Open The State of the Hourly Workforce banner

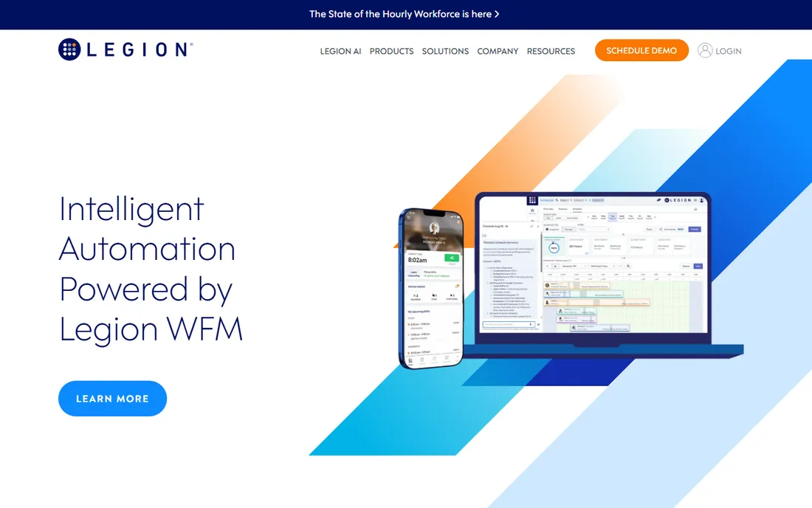pos(404,14)
